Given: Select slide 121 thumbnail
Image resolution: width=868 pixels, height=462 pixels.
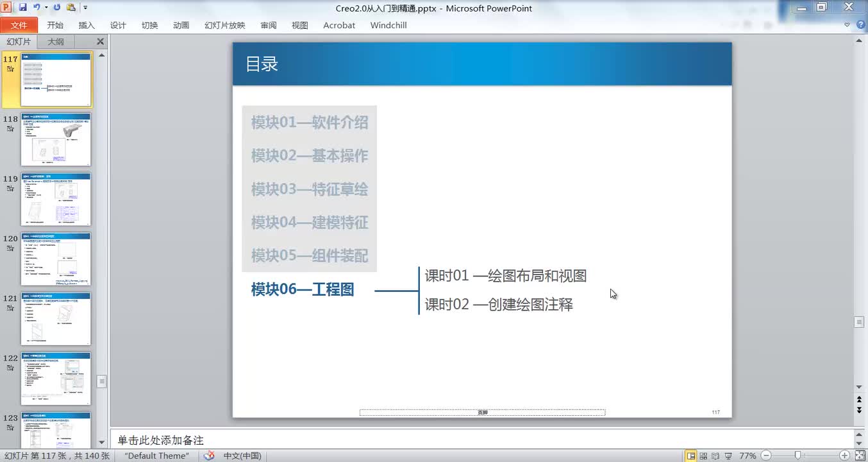Looking at the screenshot, I should pyautogui.click(x=56, y=318).
